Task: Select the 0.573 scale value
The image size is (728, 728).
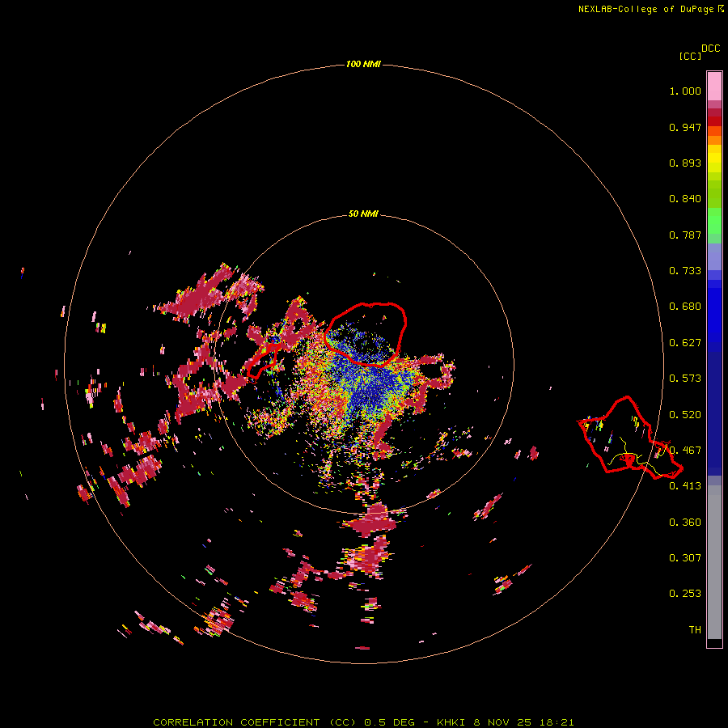Action: (685, 379)
